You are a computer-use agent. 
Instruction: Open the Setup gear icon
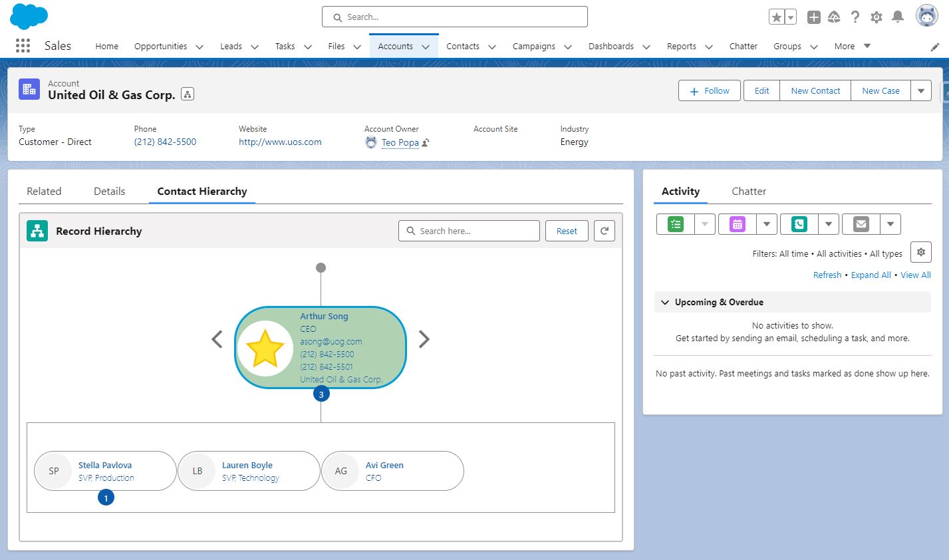877,17
